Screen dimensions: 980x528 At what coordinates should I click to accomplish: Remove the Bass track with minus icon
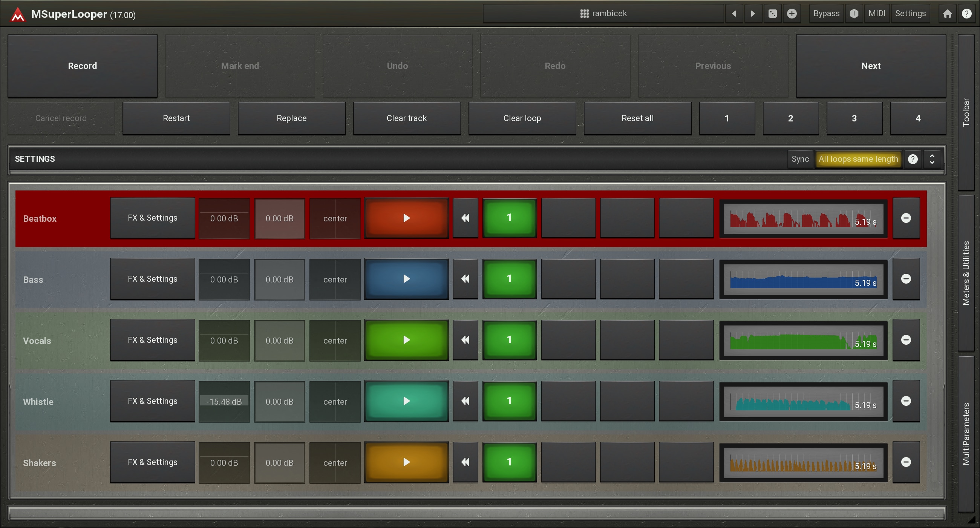[906, 279]
